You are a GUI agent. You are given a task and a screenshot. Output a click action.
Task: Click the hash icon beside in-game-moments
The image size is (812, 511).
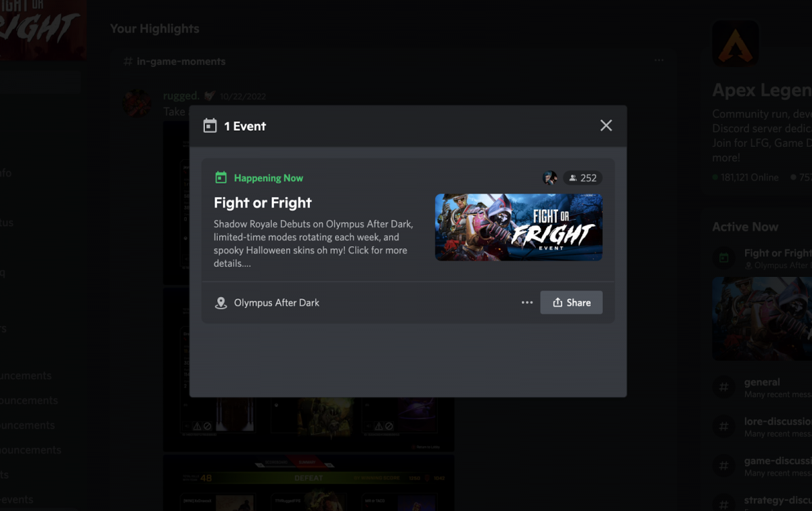128,62
